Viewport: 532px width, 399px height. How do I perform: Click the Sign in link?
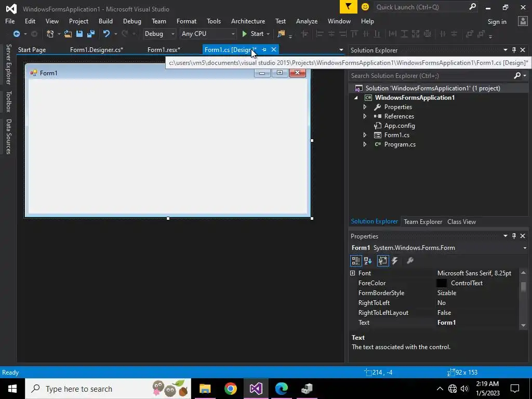click(x=497, y=22)
